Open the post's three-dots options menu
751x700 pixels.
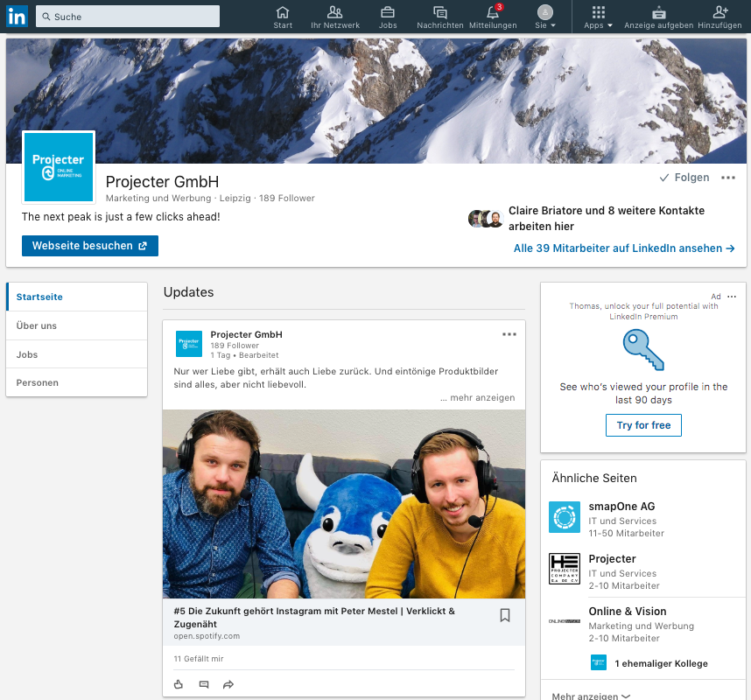coord(509,334)
